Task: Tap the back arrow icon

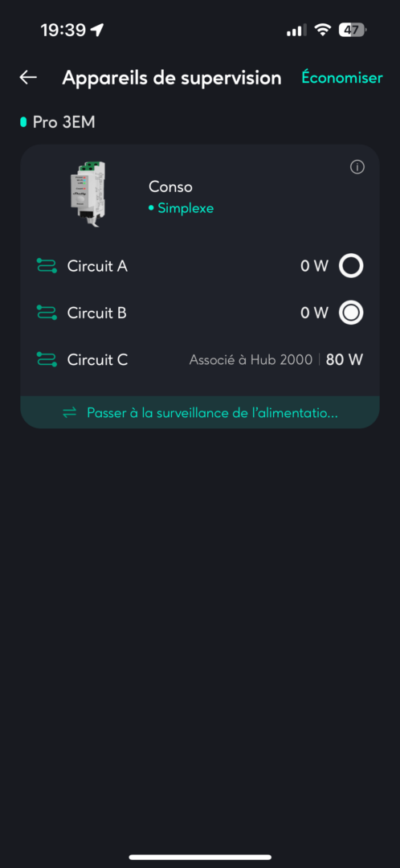Action: [28, 77]
